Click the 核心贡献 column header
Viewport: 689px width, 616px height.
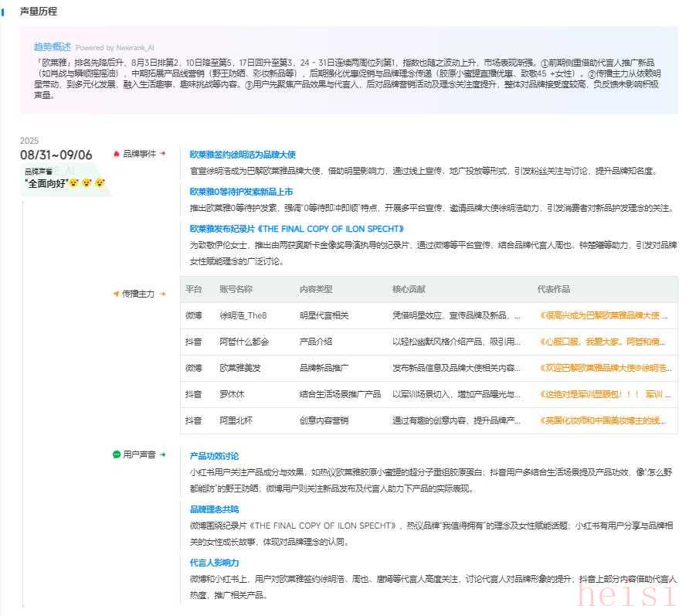pyautogui.click(x=409, y=289)
